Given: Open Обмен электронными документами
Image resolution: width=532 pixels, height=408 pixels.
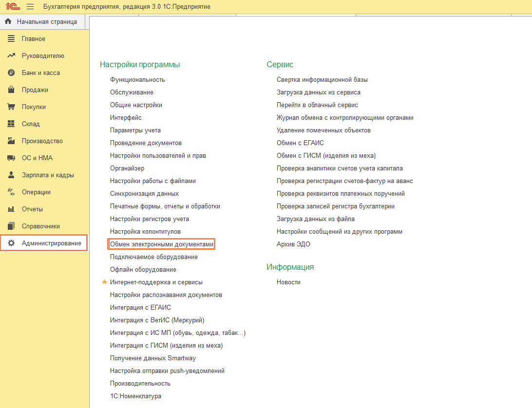Looking at the screenshot, I should pyautogui.click(x=162, y=244).
